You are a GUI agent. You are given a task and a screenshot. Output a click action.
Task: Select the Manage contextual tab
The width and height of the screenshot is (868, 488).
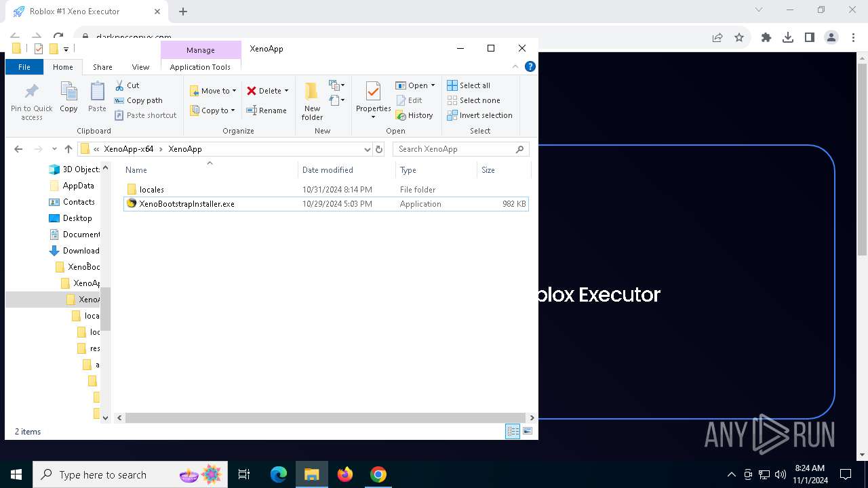tap(201, 49)
